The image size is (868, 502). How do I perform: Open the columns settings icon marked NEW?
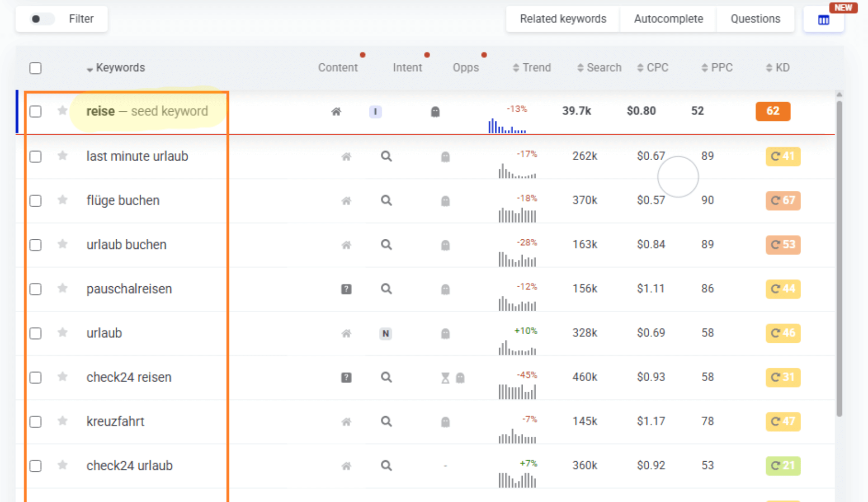coord(823,20)
